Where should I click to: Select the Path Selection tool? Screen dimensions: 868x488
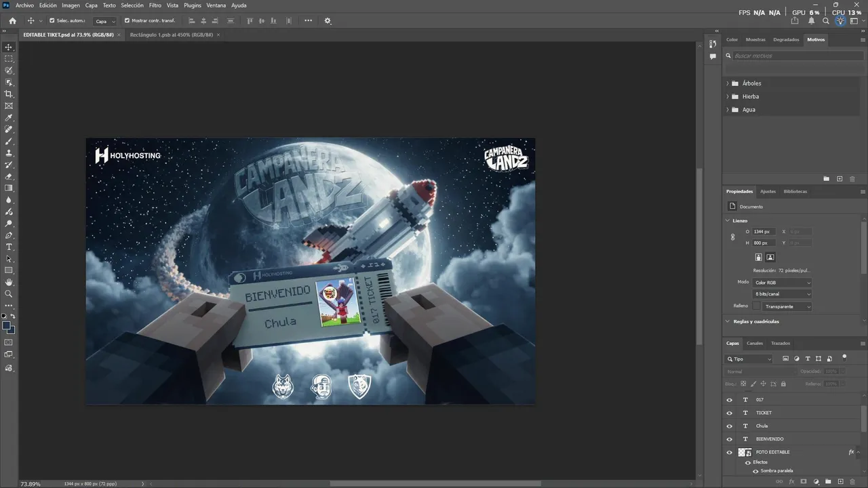(9, 259)
